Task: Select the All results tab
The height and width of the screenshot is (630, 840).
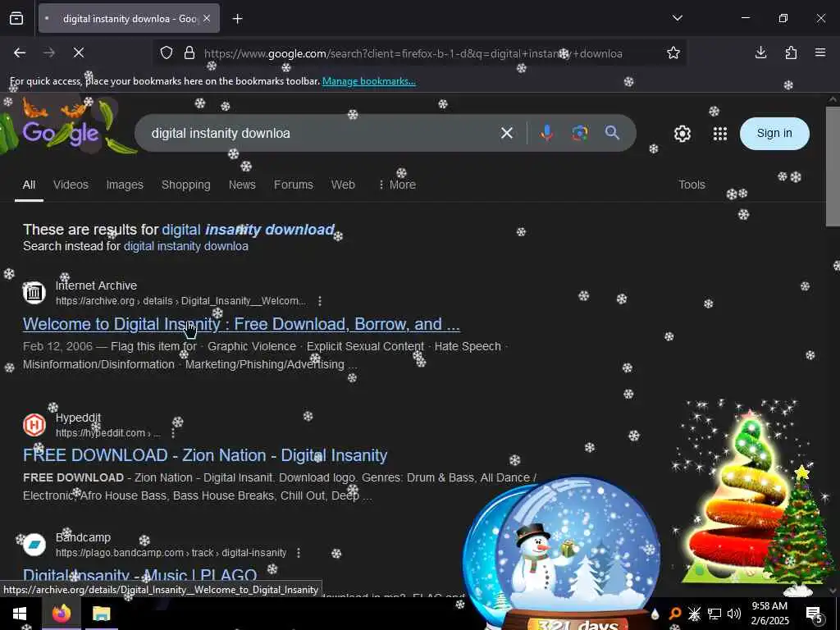Action: [x=29, y=185]
